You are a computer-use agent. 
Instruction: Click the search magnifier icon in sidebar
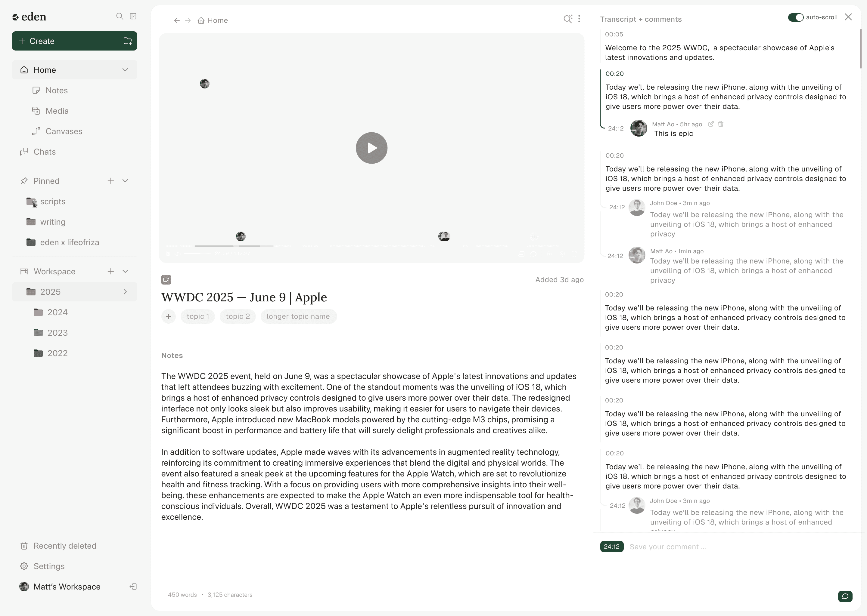120,16
